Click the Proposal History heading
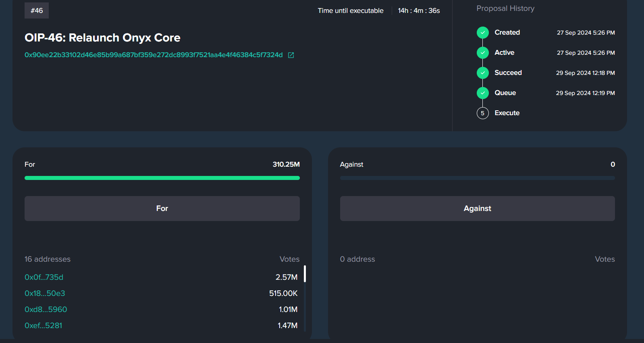The height and width of the screenshot is (343, 644). (x=505, y=8)
